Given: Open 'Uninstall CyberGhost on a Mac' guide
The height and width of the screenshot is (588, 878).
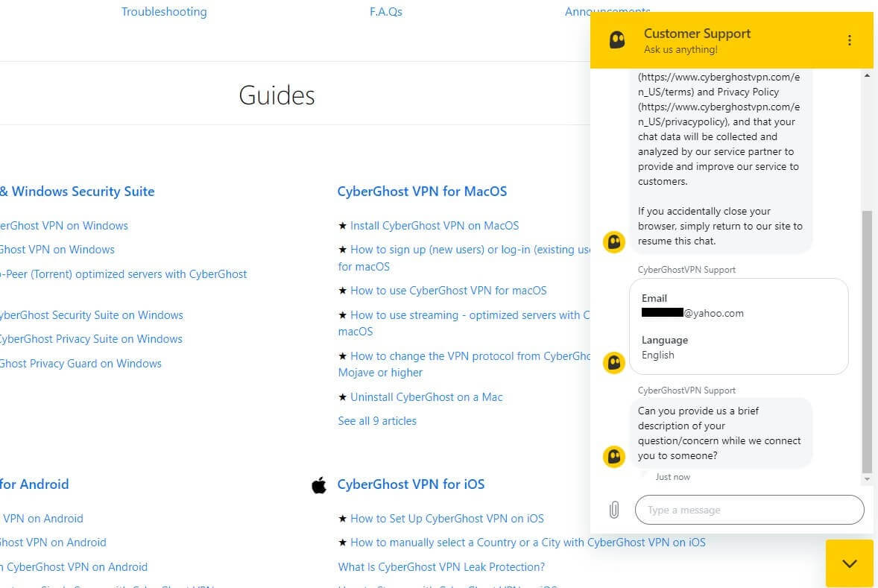Looking at the screenshot, I should 426,397.
